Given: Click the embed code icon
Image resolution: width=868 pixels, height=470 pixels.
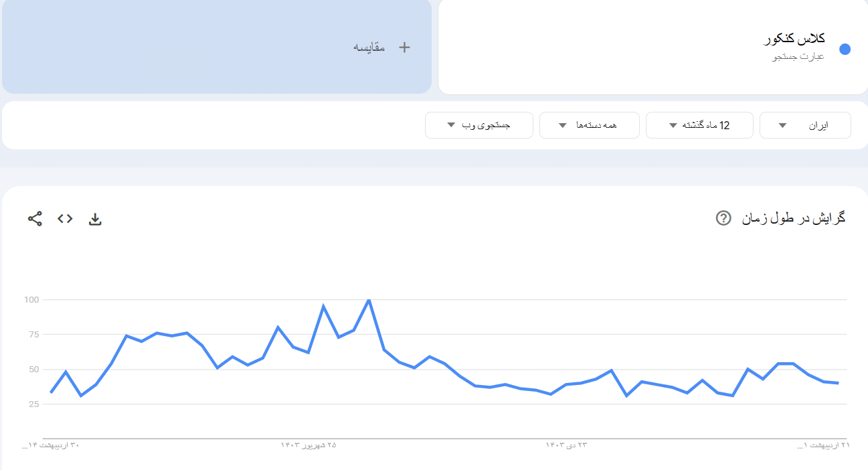Looking at the screenshot, I should tap(65, 218).
